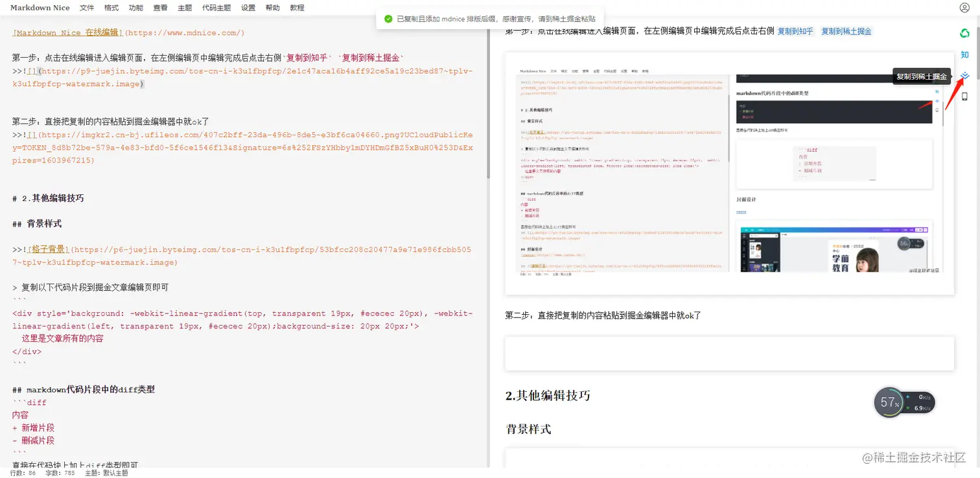980x478 pixels.
Task: Click the - 删减片段 line in editor
Action: (33, 440)
